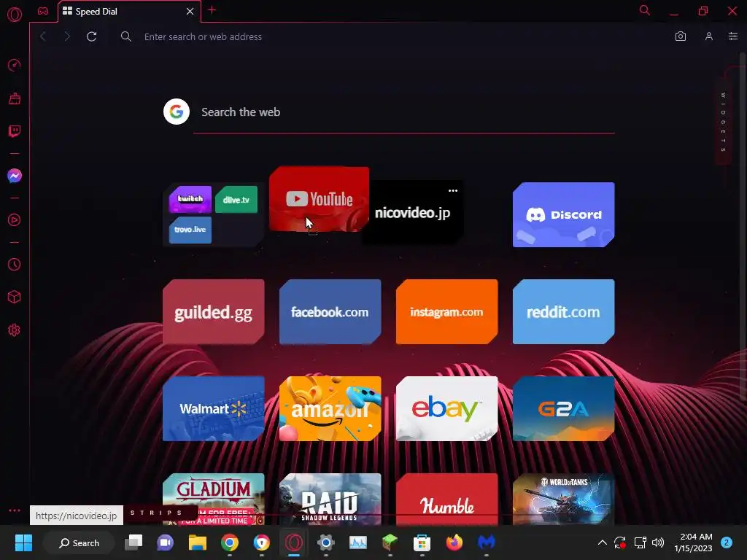Take a snapshot with the camera icon
The image size is (747, 560).
(x=681, y=36)
